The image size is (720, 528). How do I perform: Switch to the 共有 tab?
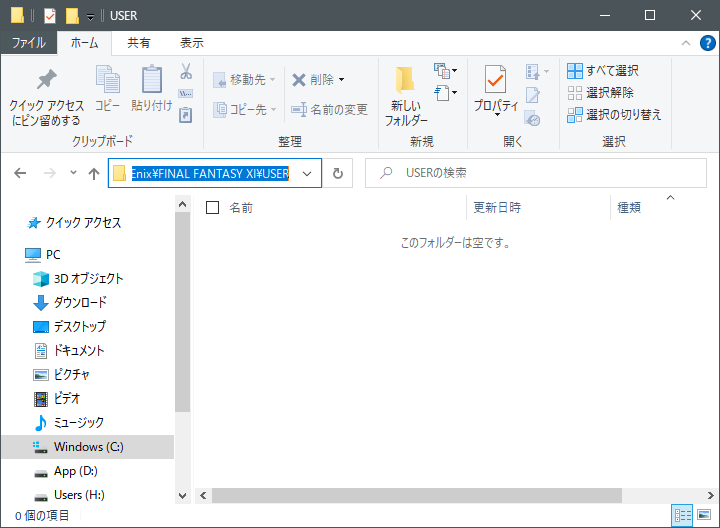[x=139, y=43]
